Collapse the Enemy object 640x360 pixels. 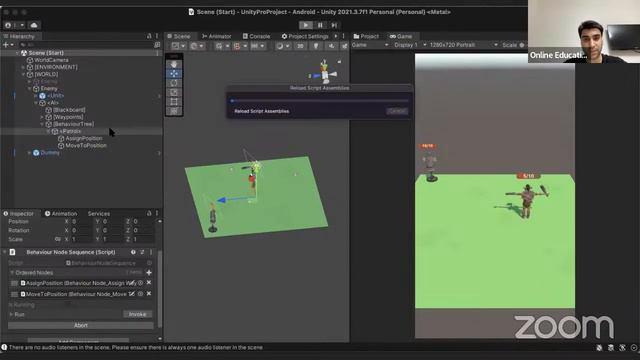[x=30, y=89]
